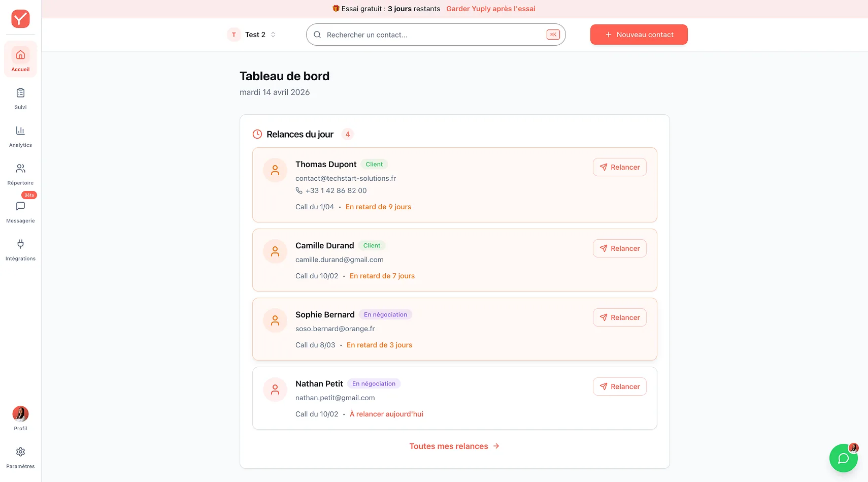Click the Thomas Dupont name
This screenshot has width=868, height=482.
pos(326,164)
